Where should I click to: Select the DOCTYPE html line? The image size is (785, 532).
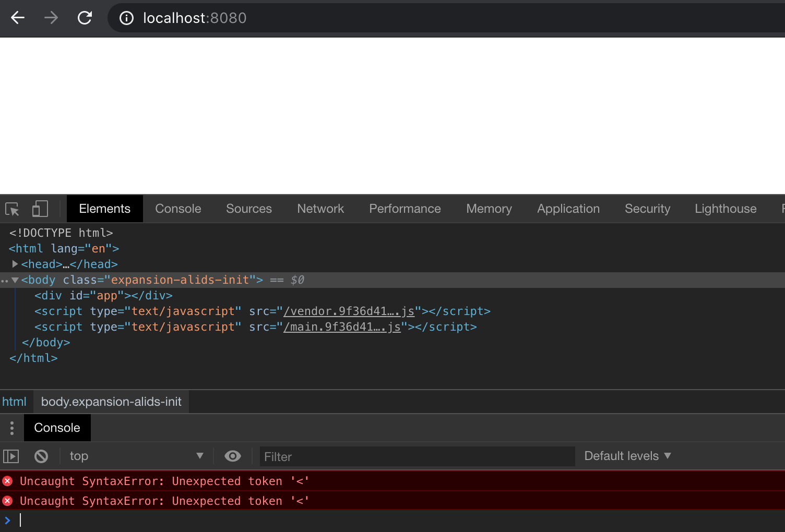point(61,233)
